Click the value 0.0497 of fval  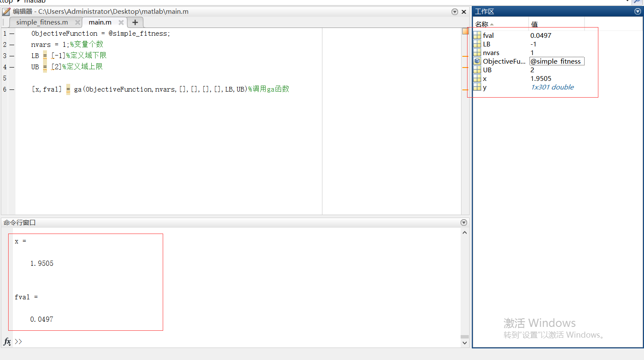(x=541, y=35)
